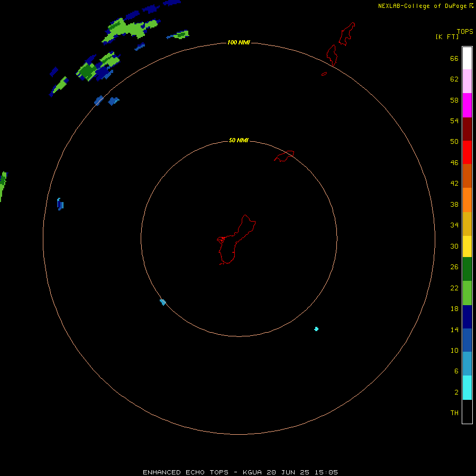Click the gold swatch between 34 and 38
Image resolution: width=476 pixels, height=476 pixels.
pyautogui.click(x=467, y=224)
